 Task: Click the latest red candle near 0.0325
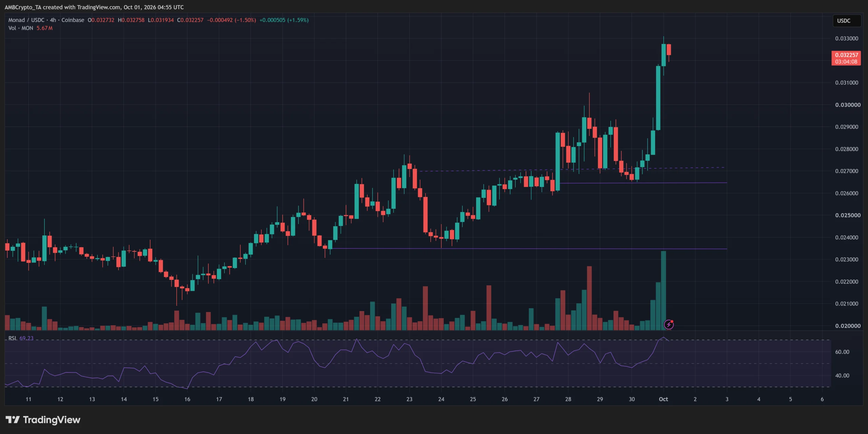coord(669,49)
